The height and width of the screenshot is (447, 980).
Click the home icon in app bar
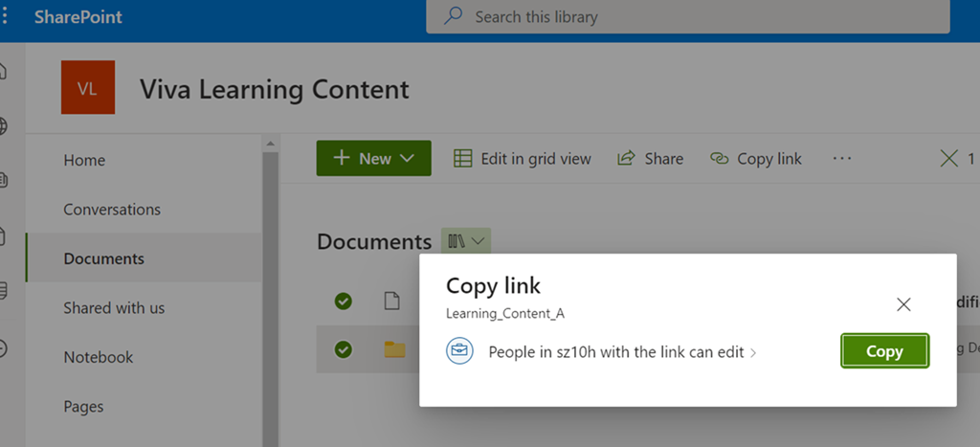3,71
